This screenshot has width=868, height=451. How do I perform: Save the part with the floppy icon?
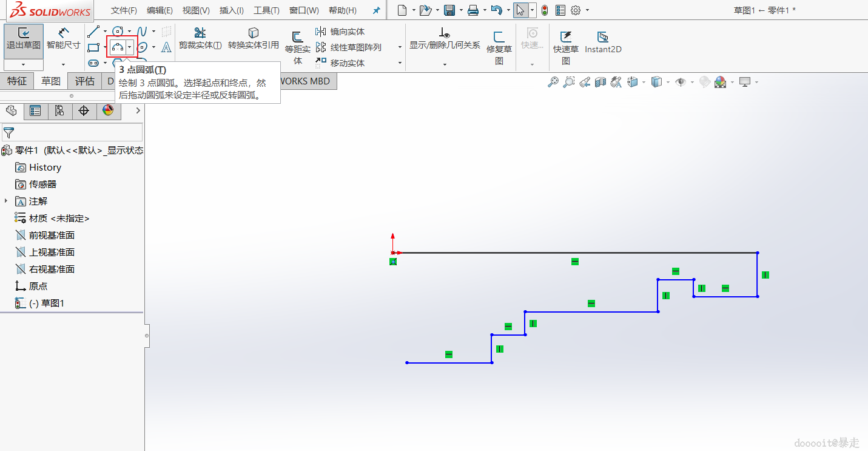[x=449, y=10]
